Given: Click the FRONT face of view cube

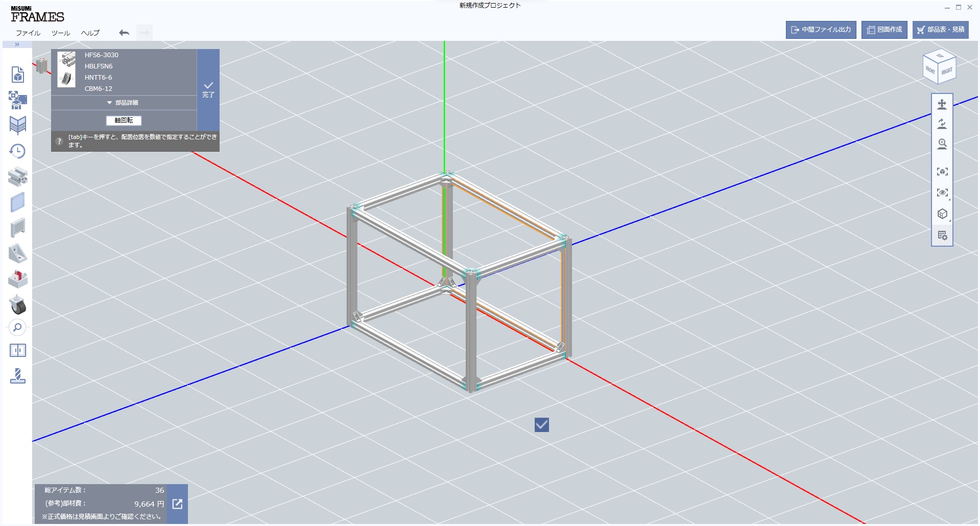Looking at the screenshot, I should [930, 70].
